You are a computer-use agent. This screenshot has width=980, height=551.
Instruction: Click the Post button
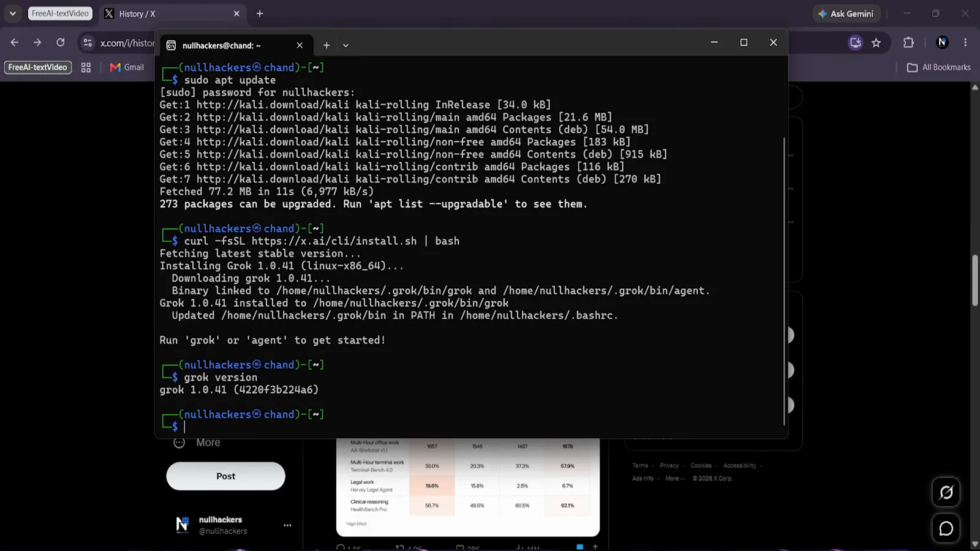click(x=225, y=476)
